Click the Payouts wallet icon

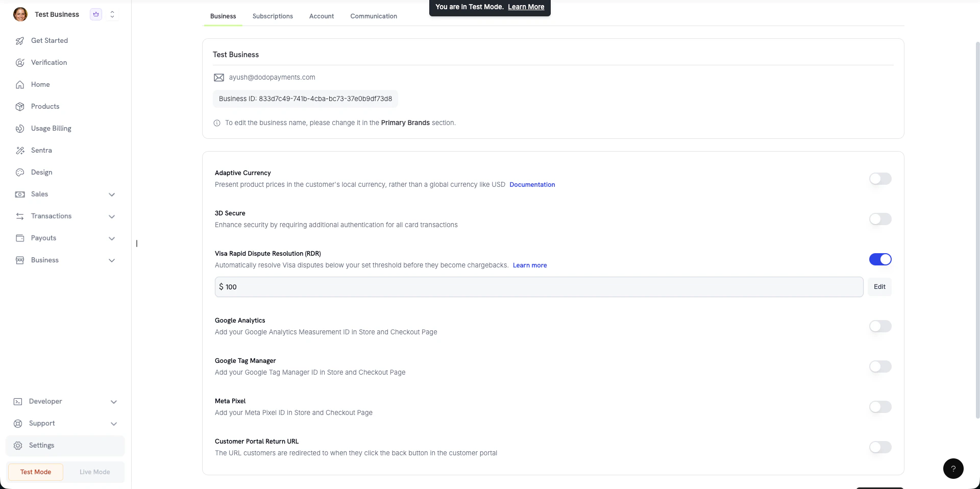[20, 238]
